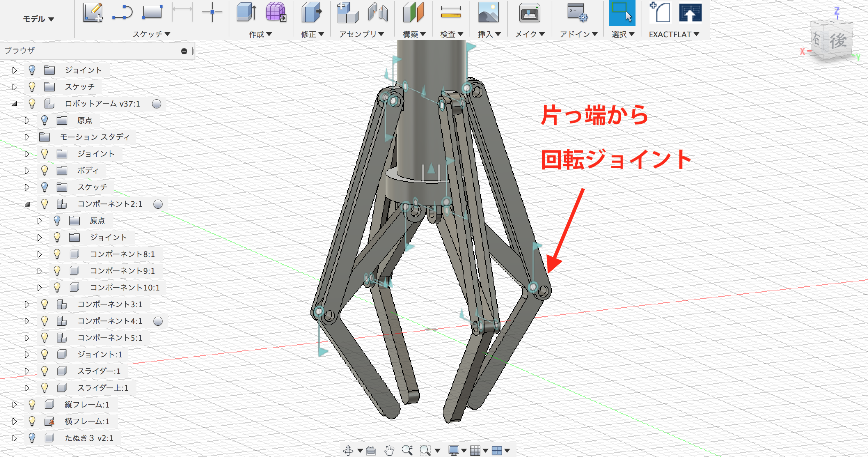Open the Measure tool under 検査
This screenshot has height=457, width=868.
coord(451,13)
